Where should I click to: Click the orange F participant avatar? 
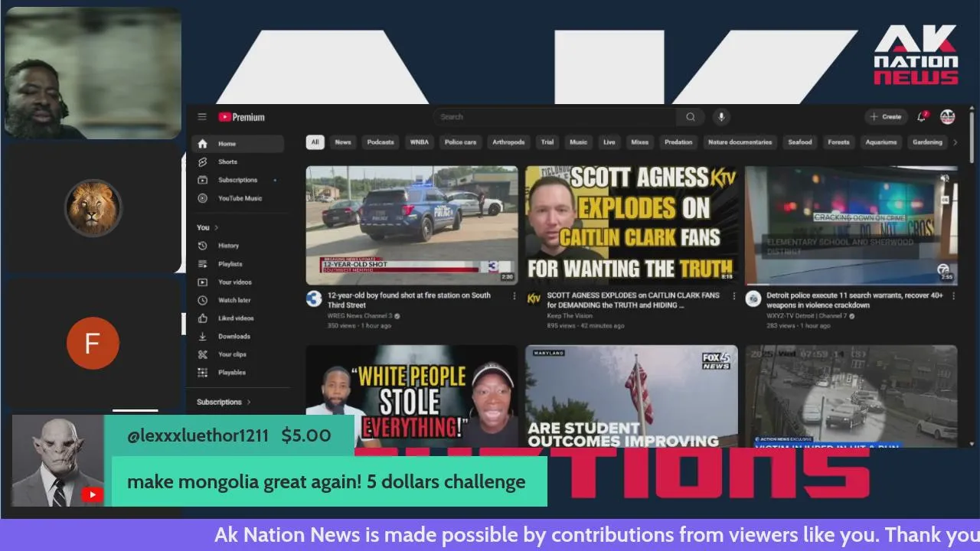coord(93,343)
